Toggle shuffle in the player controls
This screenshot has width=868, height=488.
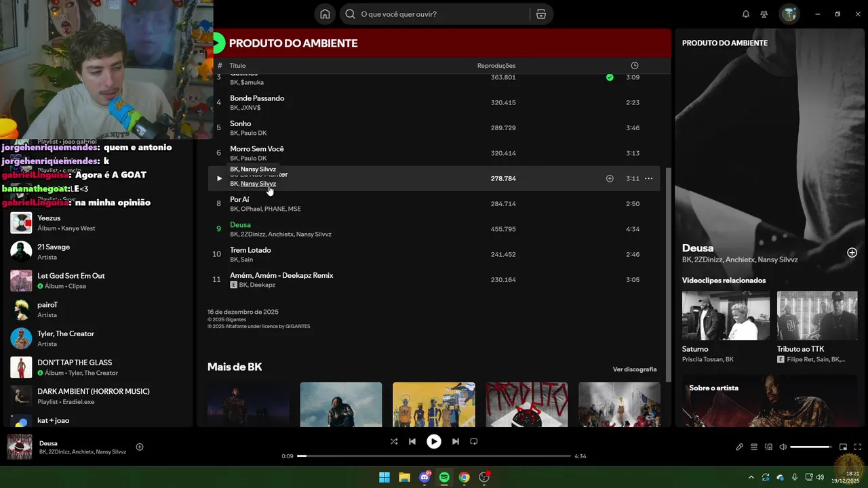[394, 441]
